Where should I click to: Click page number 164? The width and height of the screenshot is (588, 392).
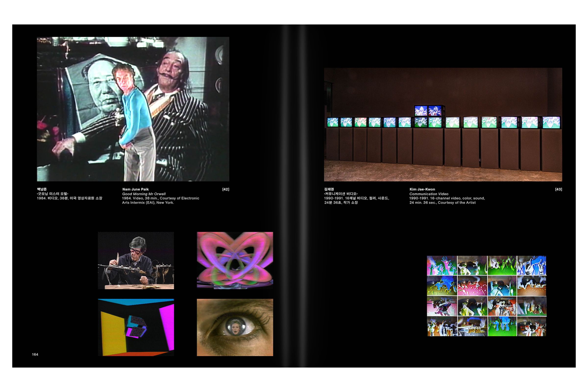(35, 354)
